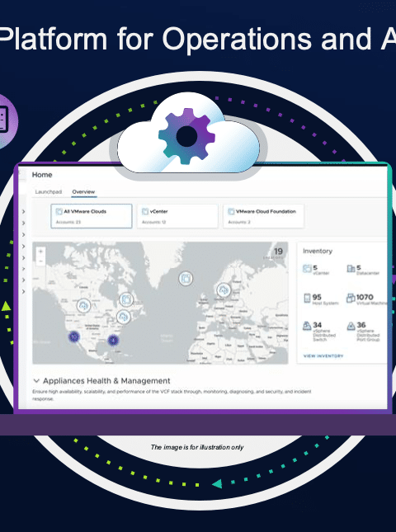Image resolution: width=396 pixels, height=532 pixels.
Task: Click the Datacenter inventory icon
Action: tap(351, 269)
